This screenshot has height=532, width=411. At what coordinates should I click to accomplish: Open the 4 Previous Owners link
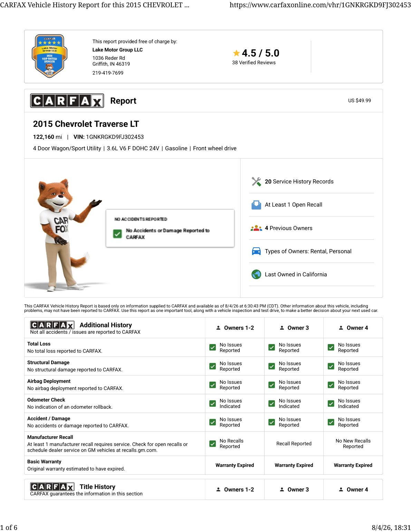click(288, 228)
